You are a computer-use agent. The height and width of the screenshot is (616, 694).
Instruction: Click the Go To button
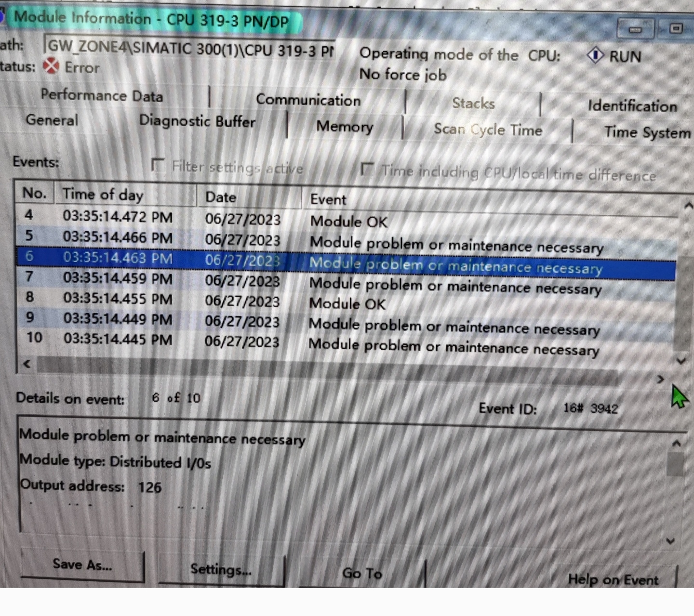click(x=362, y=573)
